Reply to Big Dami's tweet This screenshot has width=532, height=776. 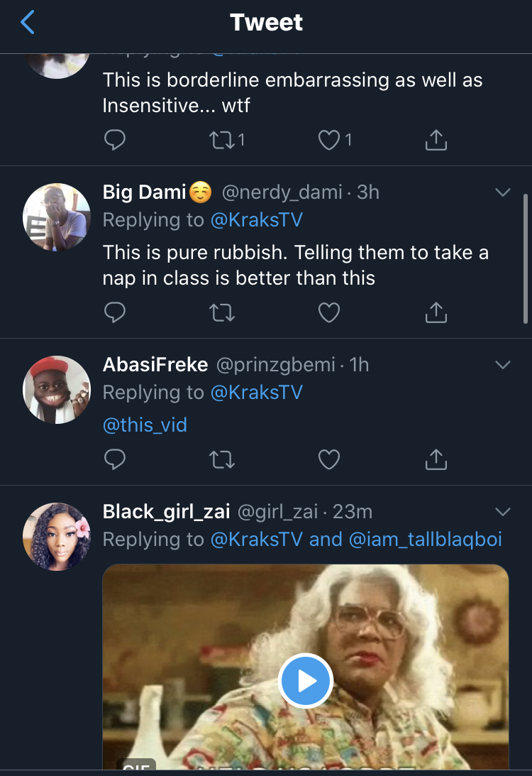click(x=114, y=312)
